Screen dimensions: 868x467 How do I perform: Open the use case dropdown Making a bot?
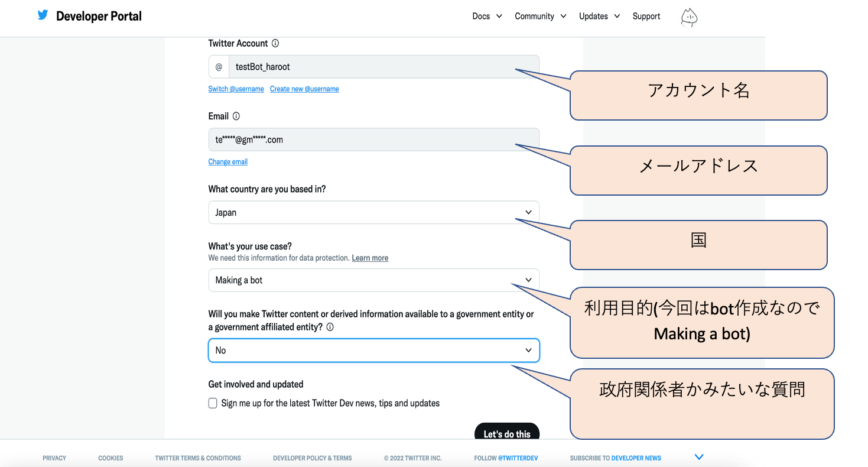coord(374,280)
